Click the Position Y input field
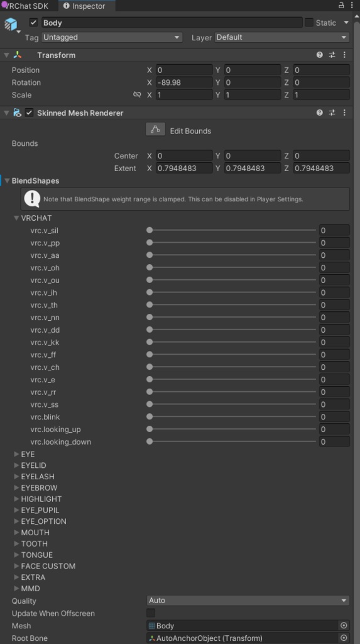 pyautogui.click(x=253, y=70)
